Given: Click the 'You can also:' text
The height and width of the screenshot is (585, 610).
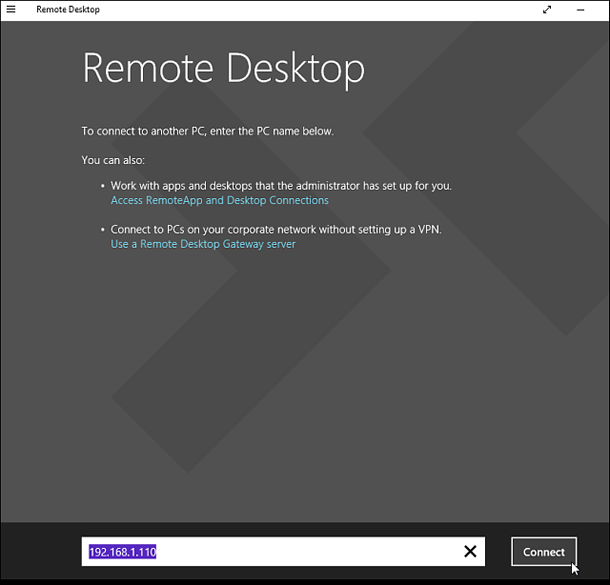Looking at the screenshot, I should [113, 160].
